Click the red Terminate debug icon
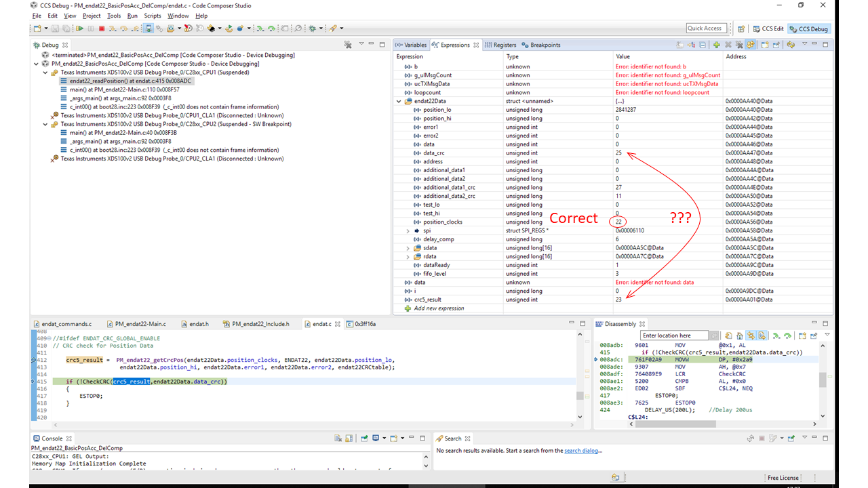The width and height of the screenshot is (868, 488). pyautogui.click(x=102, y=28)
